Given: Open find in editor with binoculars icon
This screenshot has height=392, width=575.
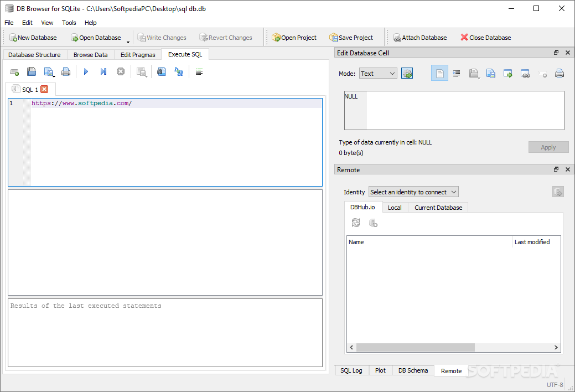Looking at the screenshot, I should click(162, 71).
